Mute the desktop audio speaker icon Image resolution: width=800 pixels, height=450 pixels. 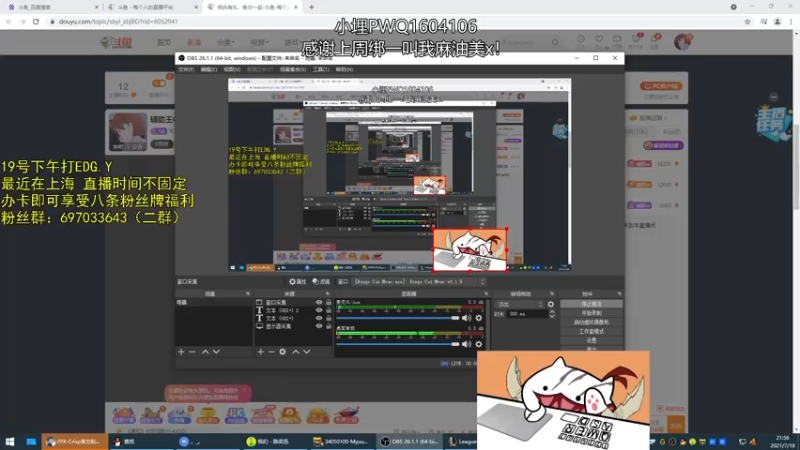click(466, 344)
